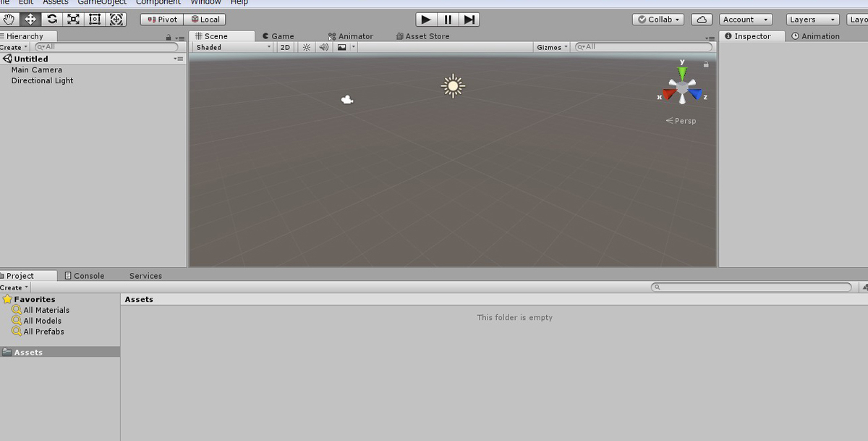Viewport: 868px width, 441px height.
Task: Select Directional Light in Hierarchy
Action: 42,80
